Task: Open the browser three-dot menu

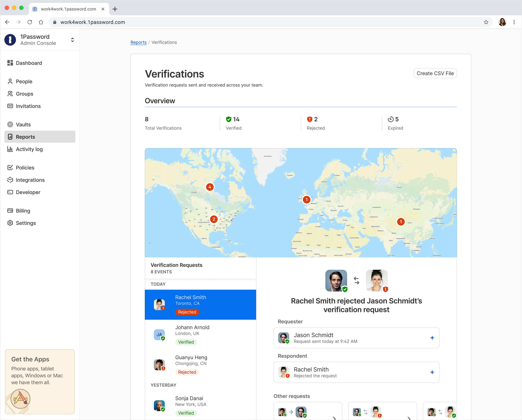Action: pyautogui.click(x=514, y=22)
